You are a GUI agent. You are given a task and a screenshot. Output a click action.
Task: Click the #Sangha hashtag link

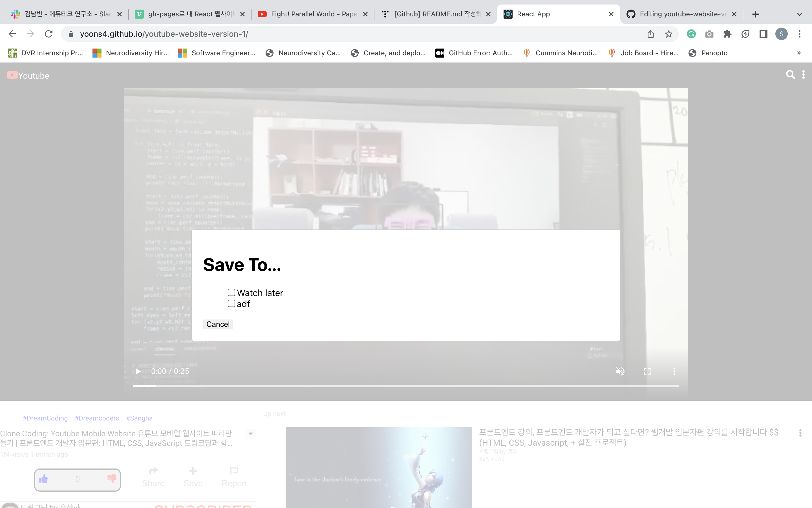(x=139, y=418)
